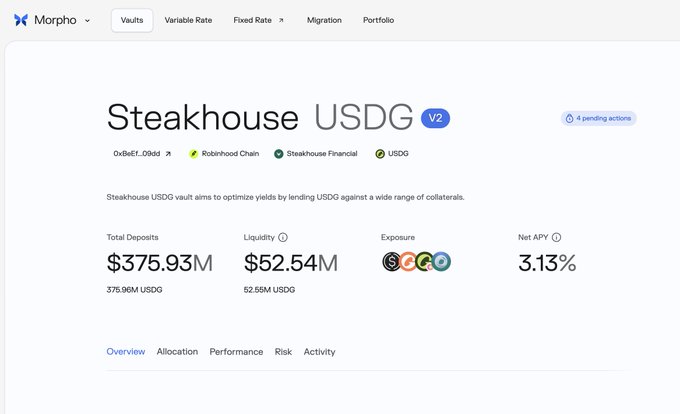Screen dimensions: 680x414
Task: Click the USDG token icon
Action: 380,153
